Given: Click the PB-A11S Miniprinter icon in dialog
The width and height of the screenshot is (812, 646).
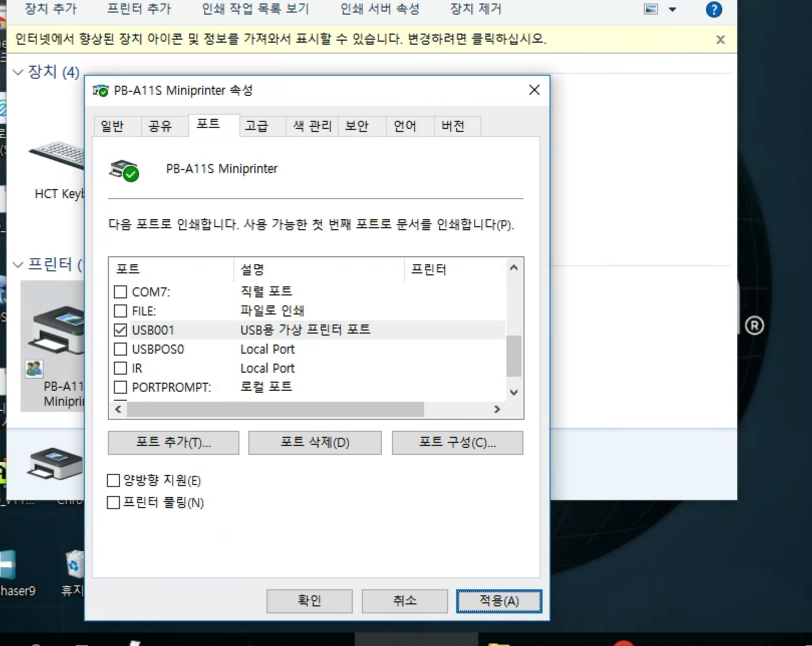Looking at the screenshot, I should (x=124, y=171).
